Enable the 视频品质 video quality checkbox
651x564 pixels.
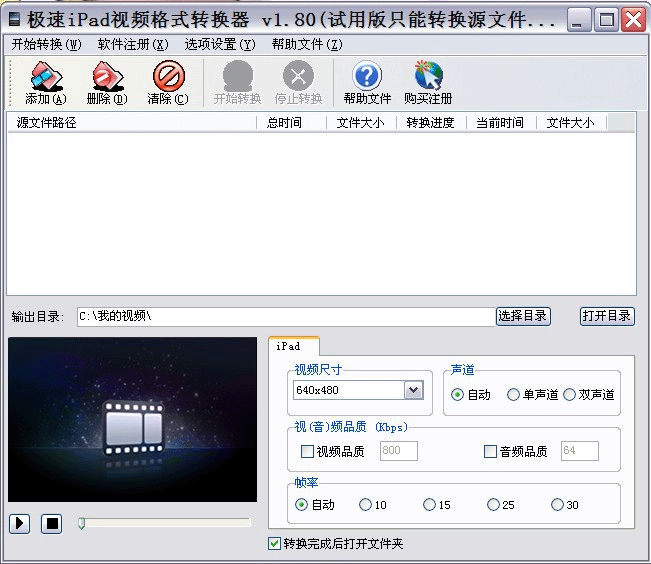pyautogui.click(x=308, y=452)
